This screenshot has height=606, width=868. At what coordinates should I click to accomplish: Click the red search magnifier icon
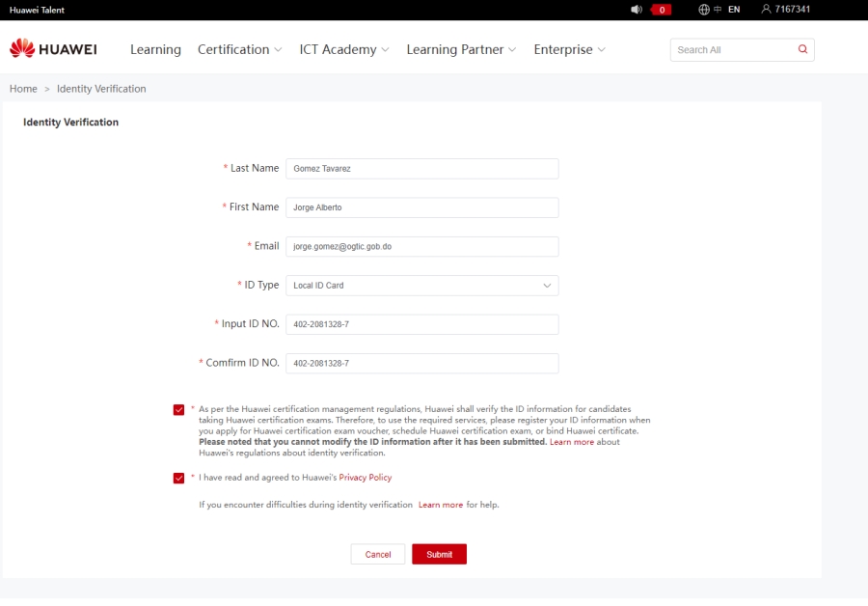[802, 49]
